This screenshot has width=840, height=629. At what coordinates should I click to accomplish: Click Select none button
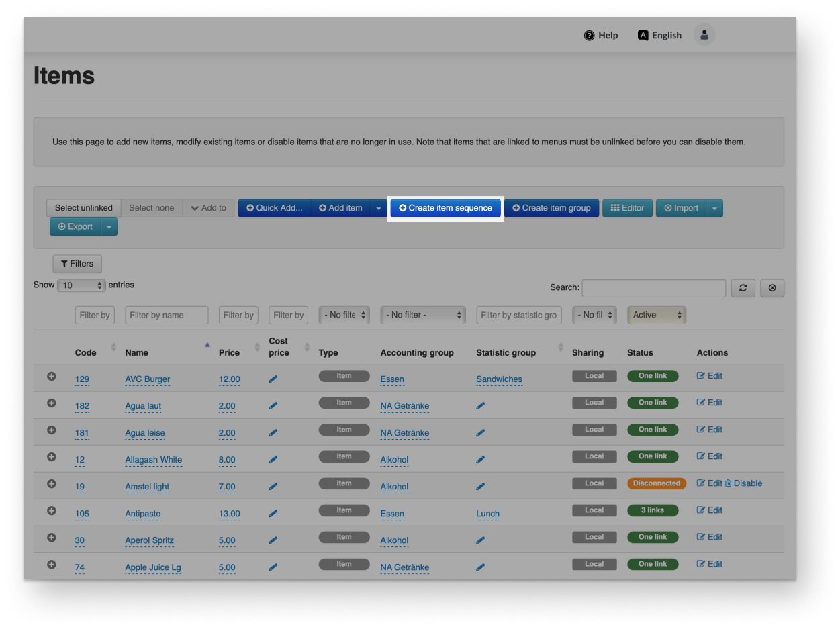pyautogui.click(x=152, y=208)
